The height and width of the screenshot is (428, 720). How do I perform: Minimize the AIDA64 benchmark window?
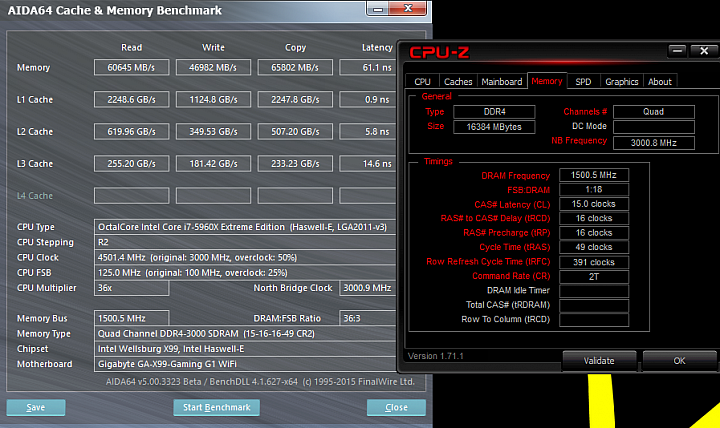pyautogui.click(x=378, y=9)
